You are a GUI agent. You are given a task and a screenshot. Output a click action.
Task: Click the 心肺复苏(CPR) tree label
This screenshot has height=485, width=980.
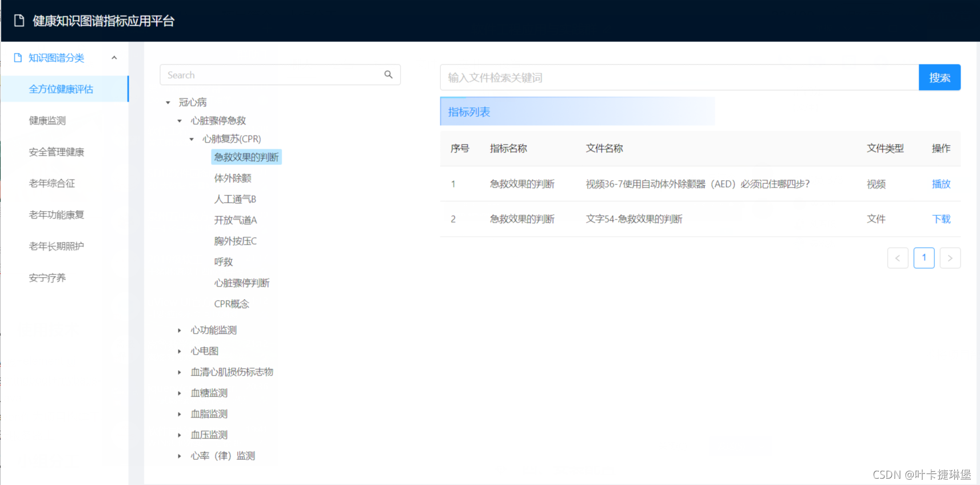232,139
